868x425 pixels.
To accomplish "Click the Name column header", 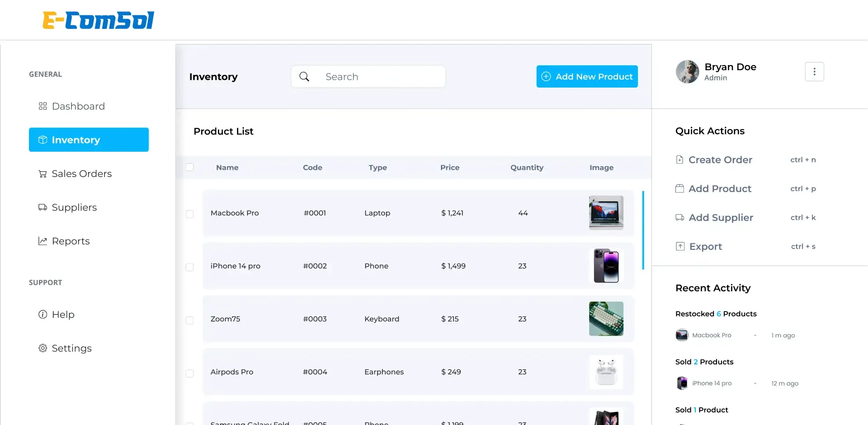I will [x=227, y=168].
